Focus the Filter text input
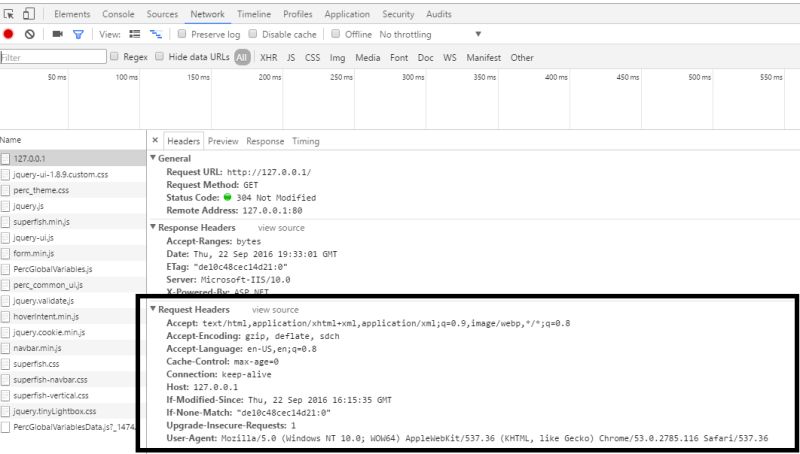The width and height of the screenshot is (800, 454). pos(53,57)
